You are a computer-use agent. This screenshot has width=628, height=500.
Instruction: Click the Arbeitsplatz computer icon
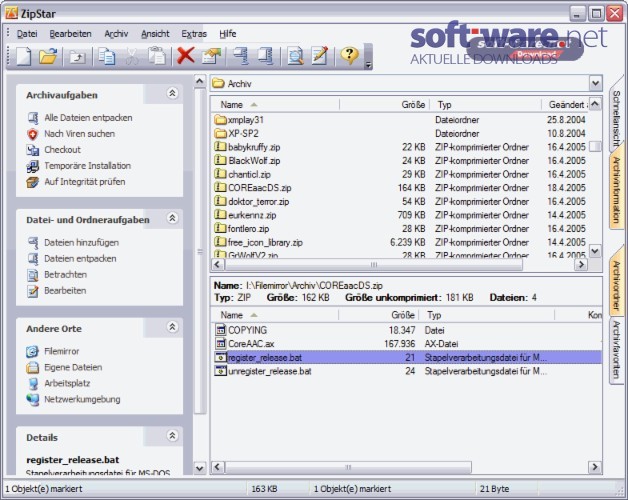(33, 383)
